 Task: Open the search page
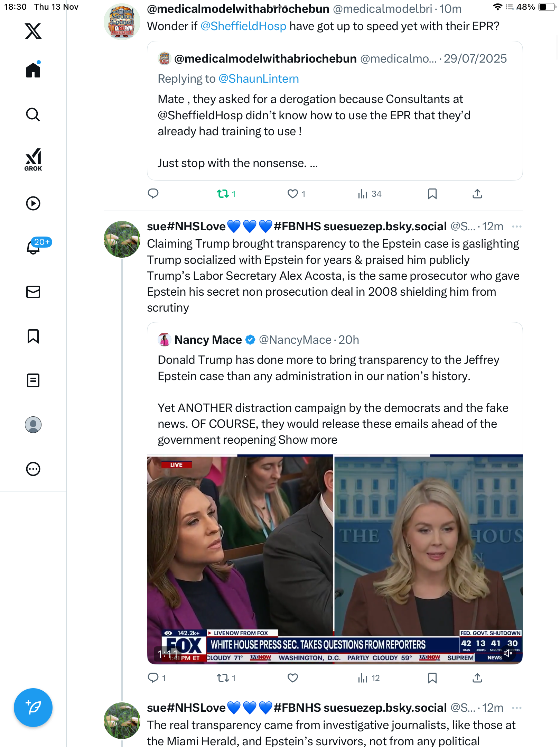coord(33,115)
